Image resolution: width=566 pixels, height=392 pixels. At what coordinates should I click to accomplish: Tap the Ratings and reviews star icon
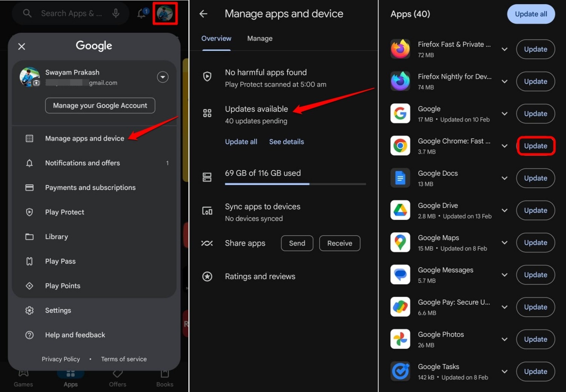click(207, 276)
